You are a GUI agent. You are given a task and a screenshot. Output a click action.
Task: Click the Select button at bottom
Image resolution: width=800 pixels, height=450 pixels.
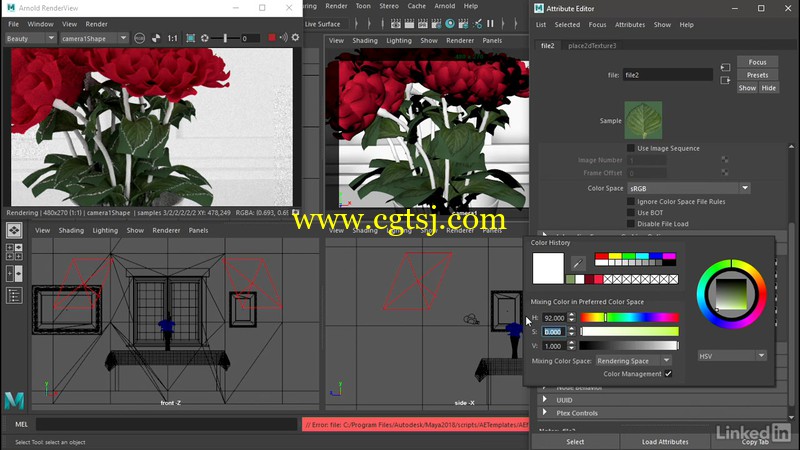(x=575, y=442)
